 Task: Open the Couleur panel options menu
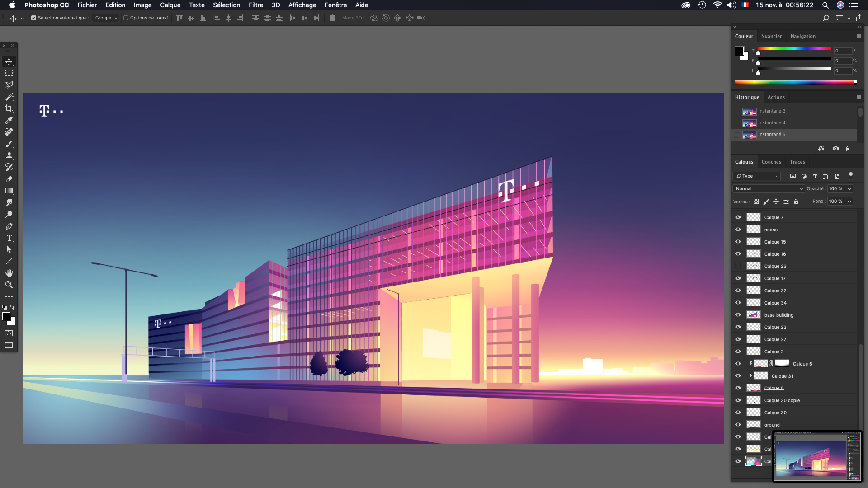tap(859, 36)
